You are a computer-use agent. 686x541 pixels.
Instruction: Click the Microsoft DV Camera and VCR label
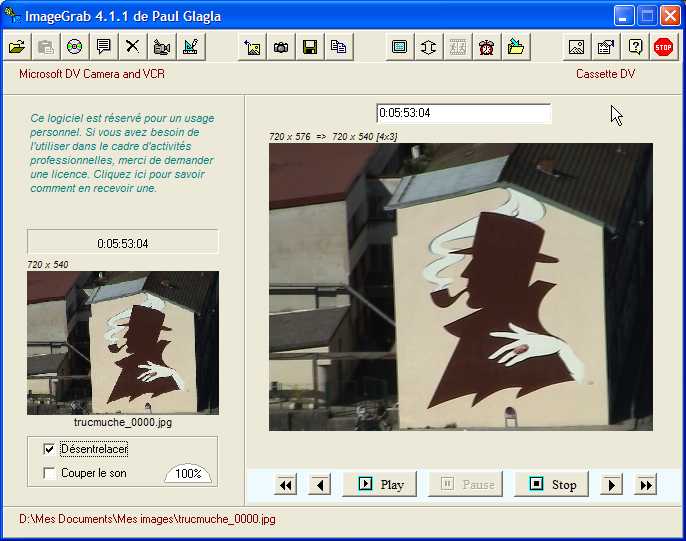(92, 74)
